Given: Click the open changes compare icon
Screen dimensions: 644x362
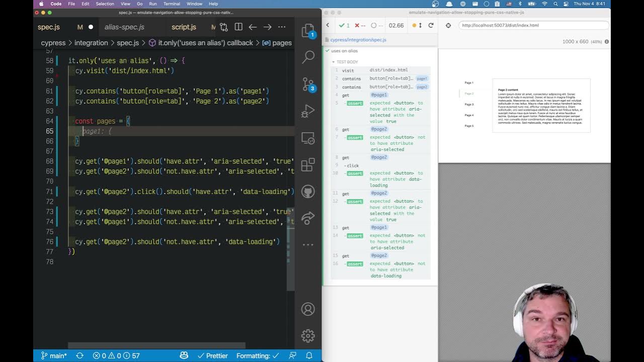Looking at the screenshot, I should pos(224,27).
